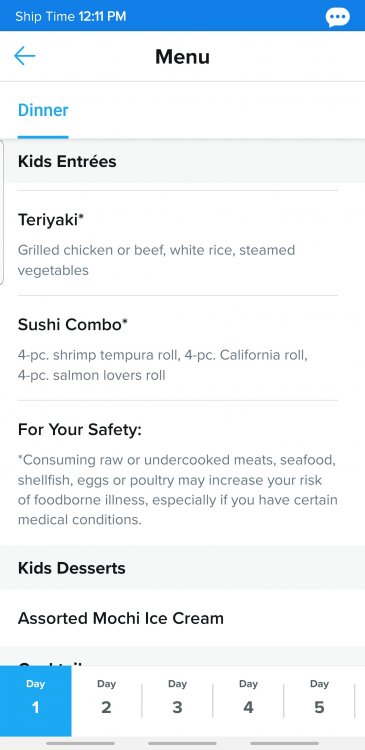Screen dimensions: 365x750
Task: Open the chat bubble icon
Action: coord(338,18)
